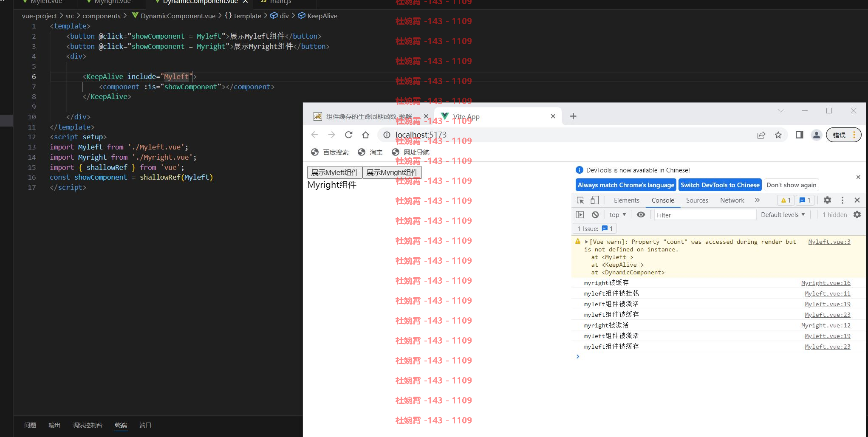Activate DevTools inspect element picker
Image resolution: width=868 pixels, height=437 pixels.
coord(580,200)
